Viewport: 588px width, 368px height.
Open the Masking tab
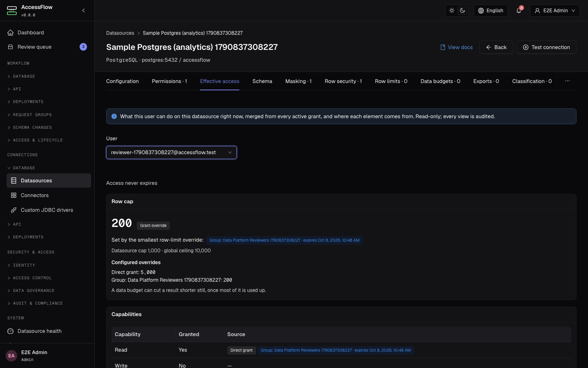(298, 81)
